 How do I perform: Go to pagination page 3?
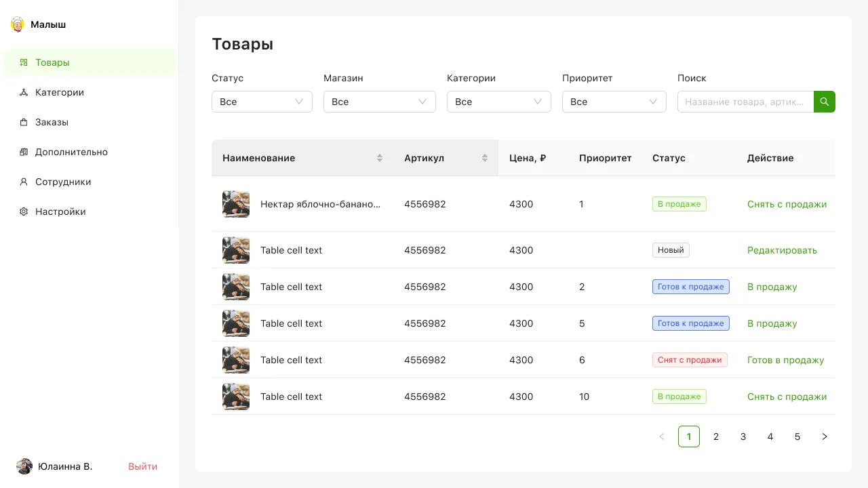click(x=743, y=436)
